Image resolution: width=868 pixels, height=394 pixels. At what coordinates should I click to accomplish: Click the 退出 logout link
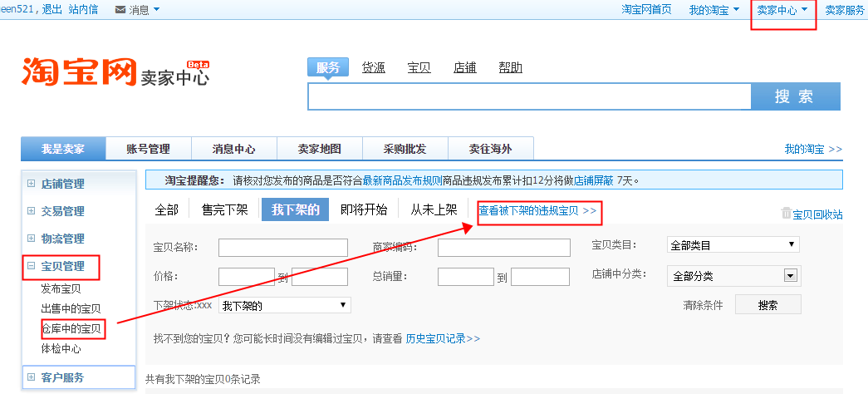pyautogui.click(x=52, y=9)
